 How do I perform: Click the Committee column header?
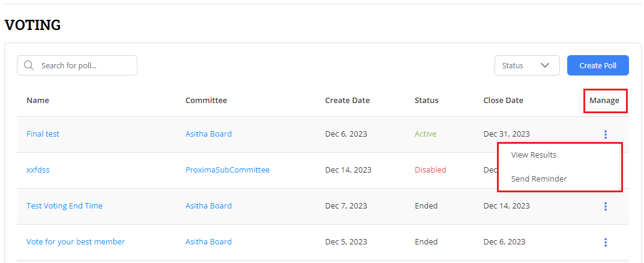(206, 101)
